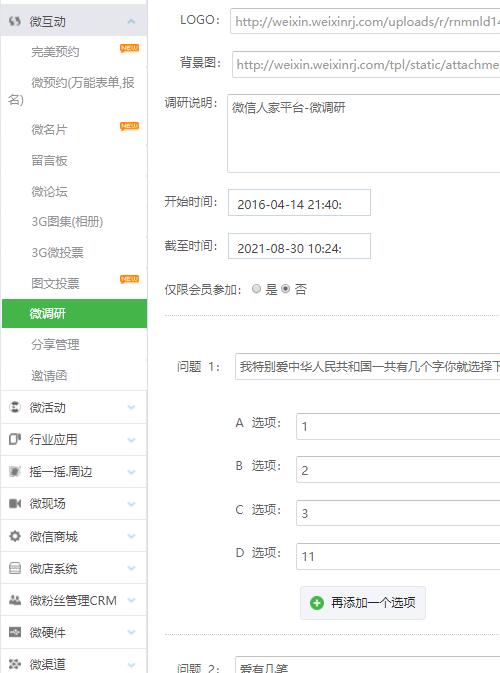Open the 图文投票 menu item

(55, 283)
